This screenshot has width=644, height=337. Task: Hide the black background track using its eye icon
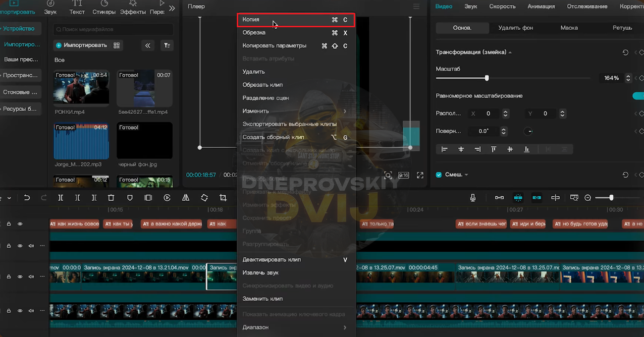pyautogui.click(x=20, y=246)
